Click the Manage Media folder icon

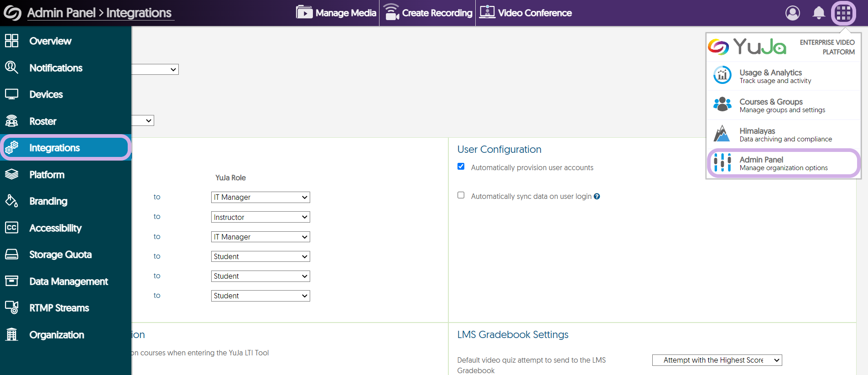coord(304,12)
